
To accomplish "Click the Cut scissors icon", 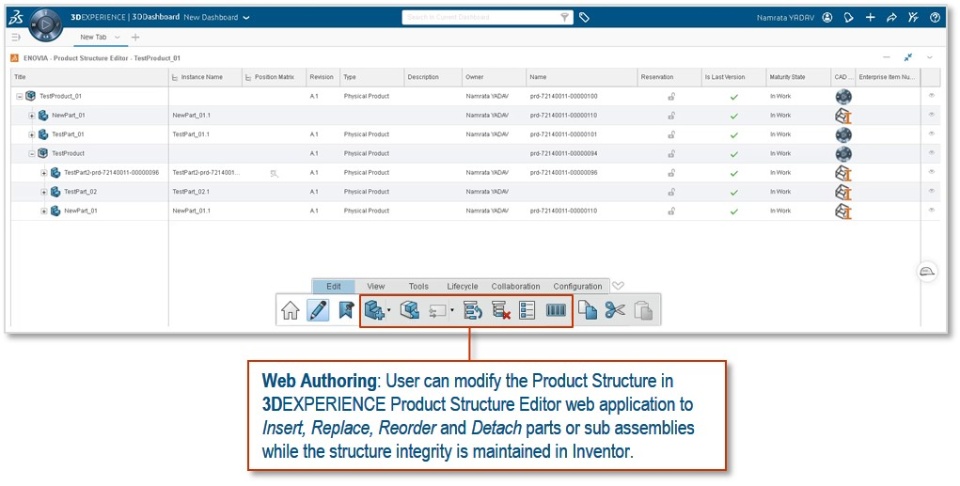I will tap(615, 310).
